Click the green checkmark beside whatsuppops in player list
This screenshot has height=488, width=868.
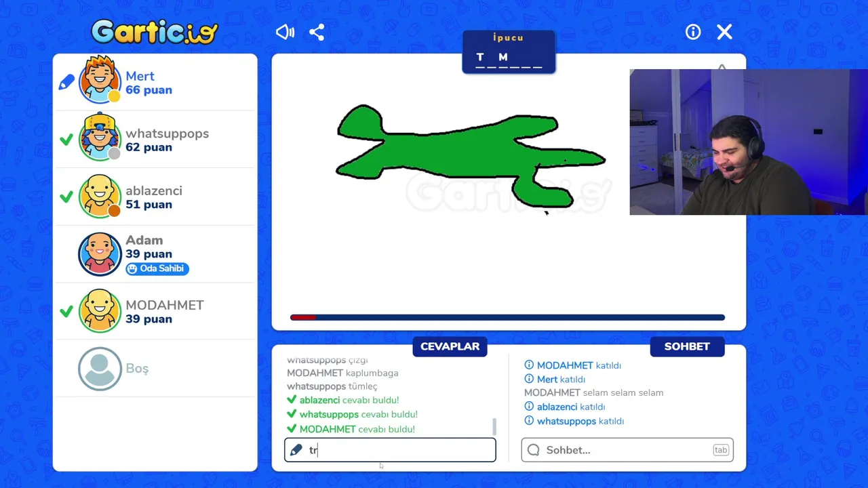pos(66,140)
